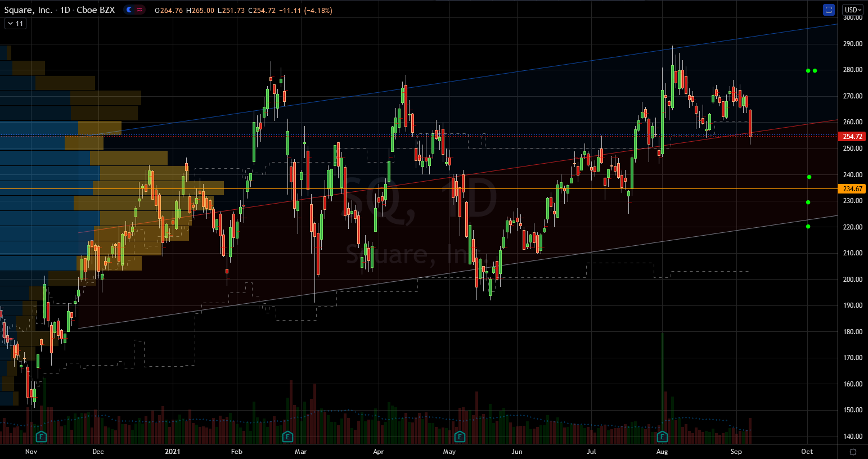Collapse the 11 indicators legend

click(15, 24)
